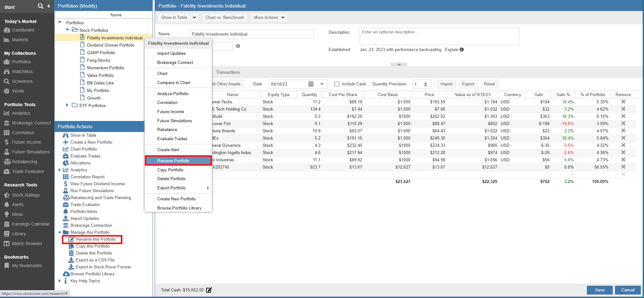The image size is (644, 298).
Task: Click the plus icon for Create a New Portfolio
Action: coord(66,142)
